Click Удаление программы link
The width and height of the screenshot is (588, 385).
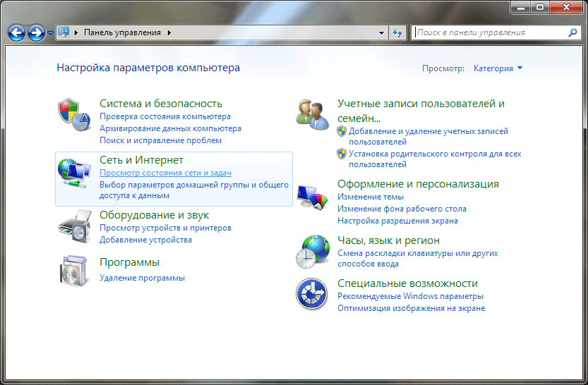pyautogui.click(x=142, y=278)
